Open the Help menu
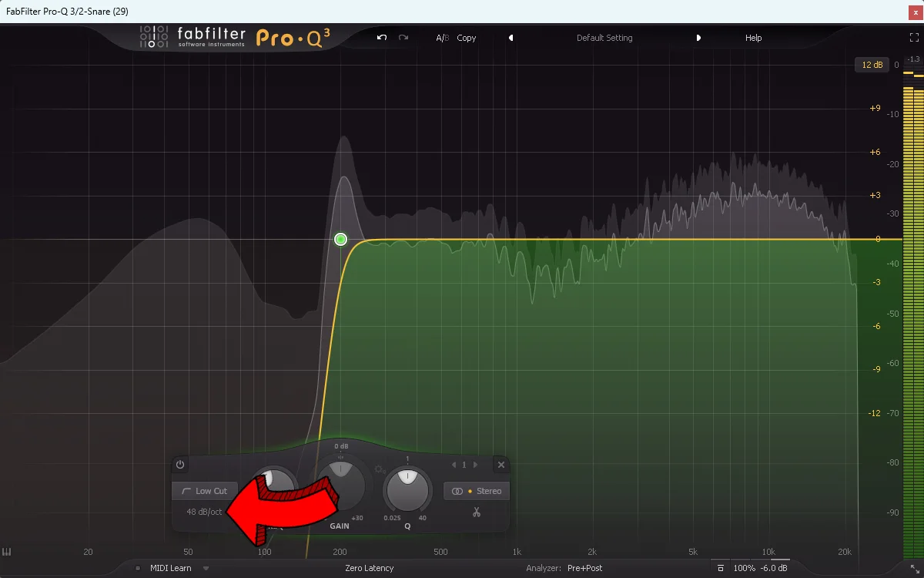This screenshot has height=578, width=924. coord(753,37)
